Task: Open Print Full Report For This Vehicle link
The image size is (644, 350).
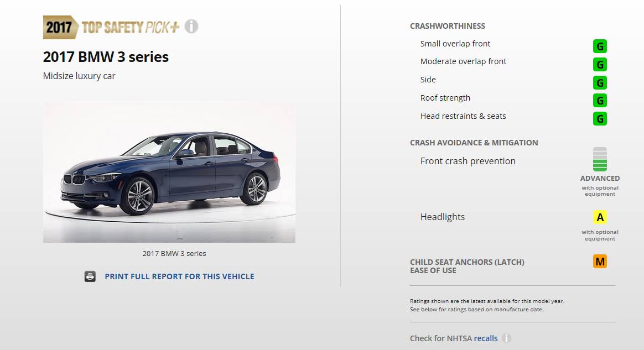Action: pos(179,276)
